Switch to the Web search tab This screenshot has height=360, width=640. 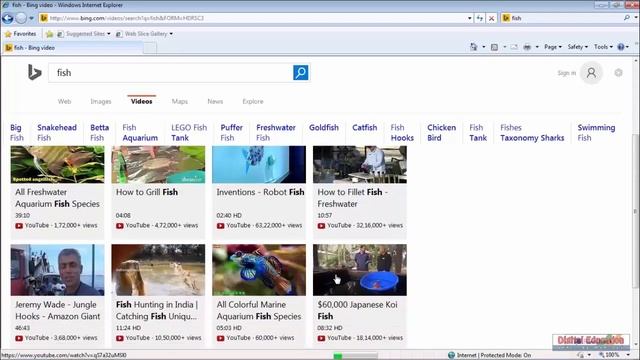64,101
